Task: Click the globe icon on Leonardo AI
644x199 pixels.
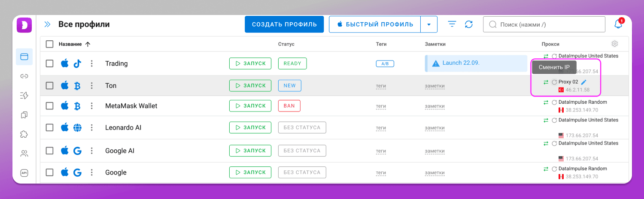Action: coord(77,127)
